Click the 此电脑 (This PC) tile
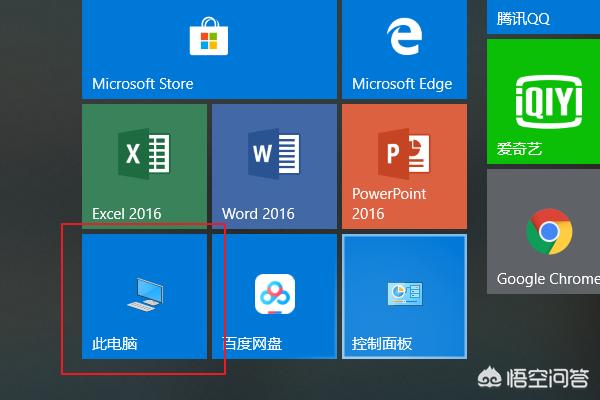This screenshot has width=600, height=400. 145,297
